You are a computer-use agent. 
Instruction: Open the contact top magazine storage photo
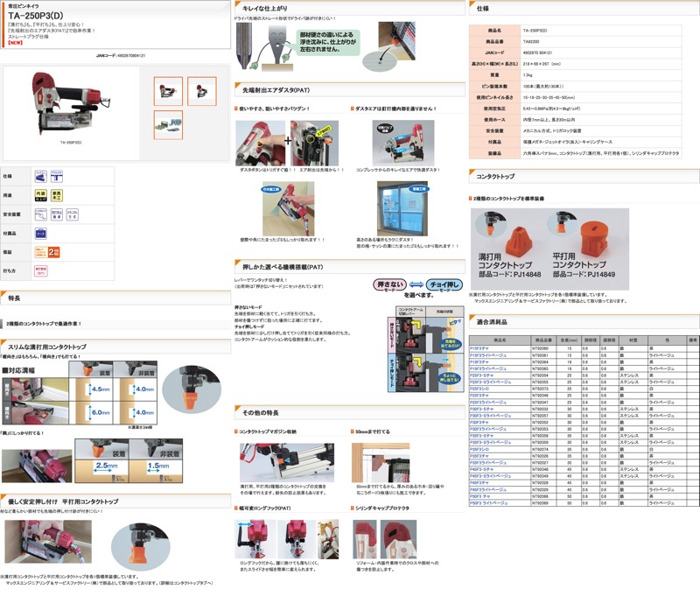(x=287, y=462)
